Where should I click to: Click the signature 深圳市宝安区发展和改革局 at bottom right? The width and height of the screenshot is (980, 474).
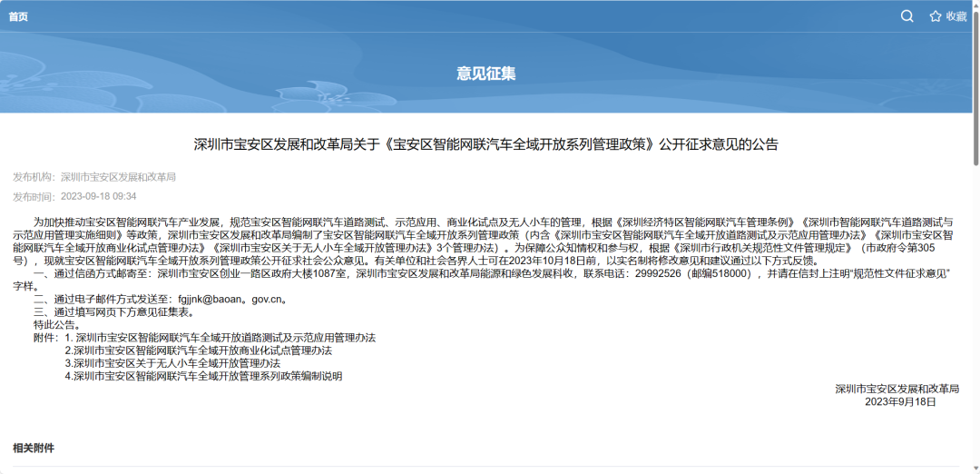(x=897, y=389)
